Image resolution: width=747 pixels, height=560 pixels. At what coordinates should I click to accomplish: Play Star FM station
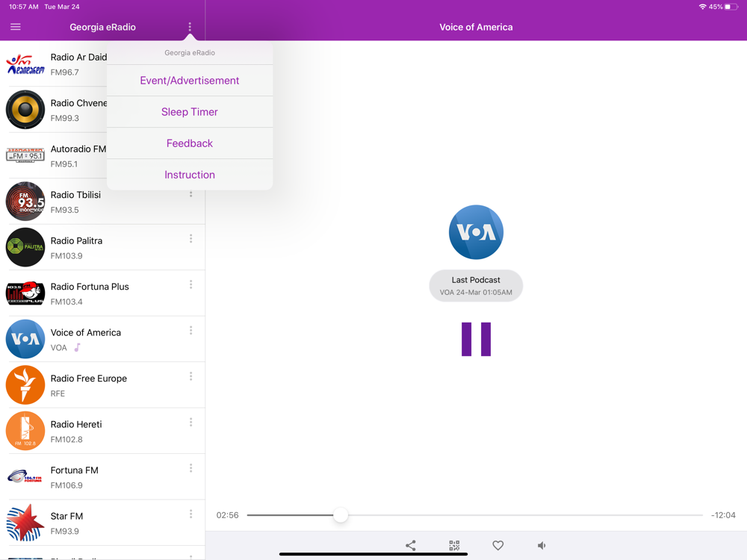tap(102, 523)
